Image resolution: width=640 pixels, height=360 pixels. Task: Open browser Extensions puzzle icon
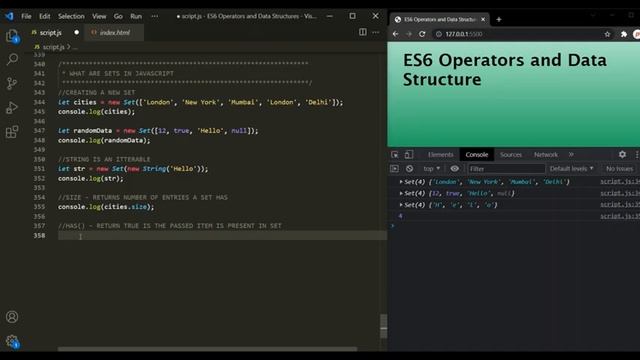coord(624,34)
